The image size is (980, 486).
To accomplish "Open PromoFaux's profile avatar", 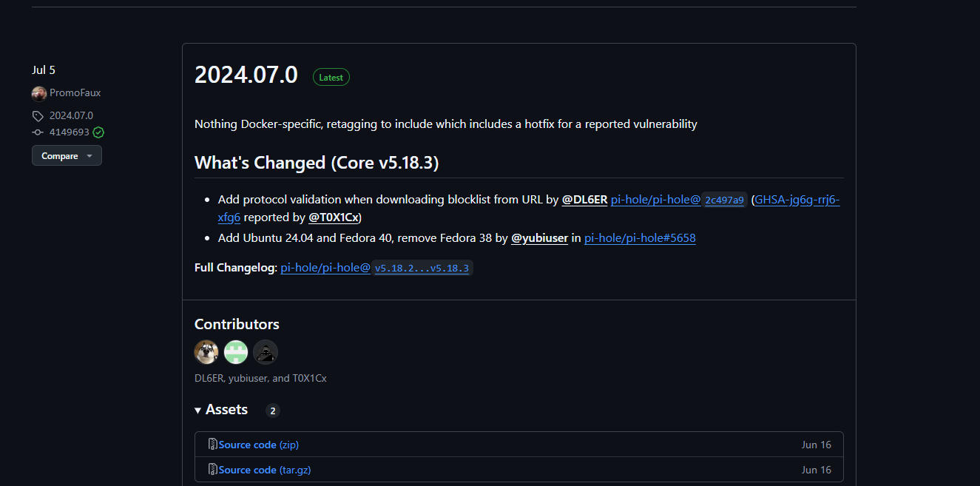I will 39,92.
